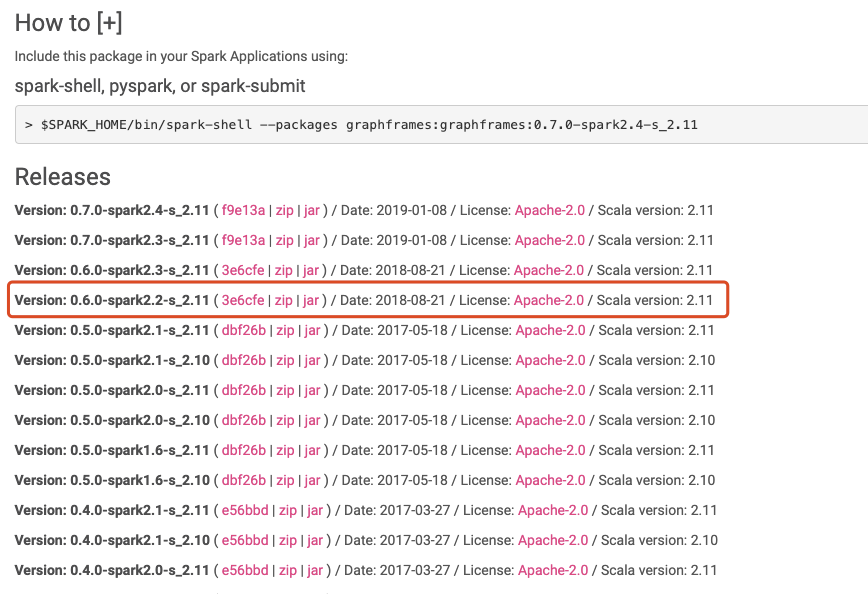The width and height of the screenshot is (868, 594).
Task: Download jar for version 0.4.0-spark2.1-s_2.10
Action: point(315,540)
